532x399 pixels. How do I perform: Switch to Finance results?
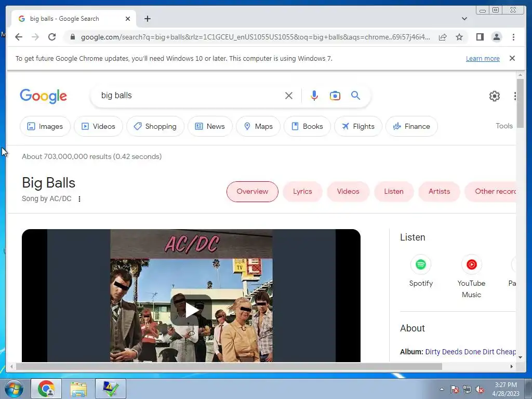click(x=411, y=126)
